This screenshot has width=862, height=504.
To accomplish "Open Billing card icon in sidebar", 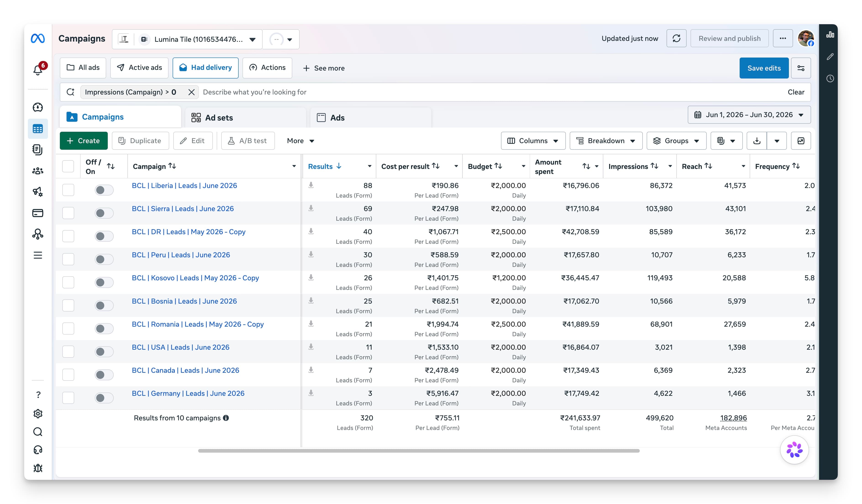I will [38, 213].
